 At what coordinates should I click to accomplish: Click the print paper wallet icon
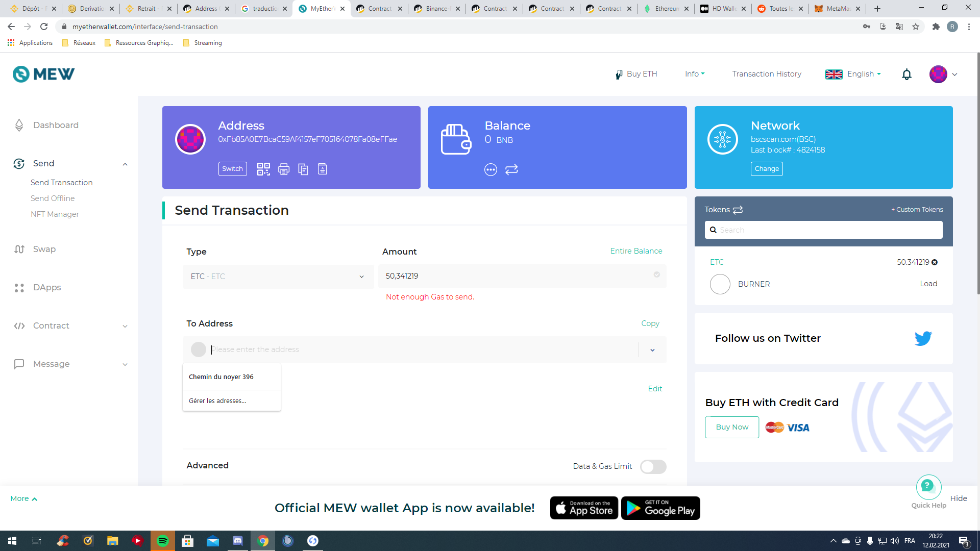pyautogui.click(x=284, y=169)
